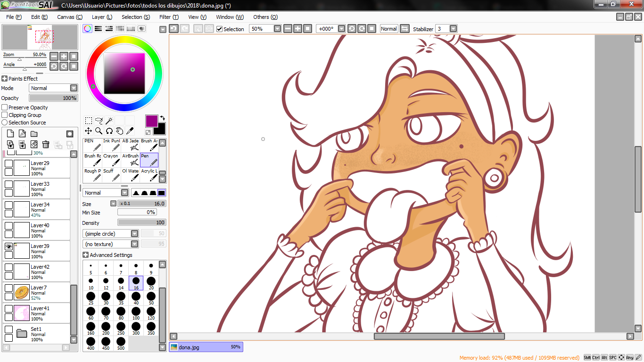
Task: Toggle the swatches grid panel icon
Action: 131,29
